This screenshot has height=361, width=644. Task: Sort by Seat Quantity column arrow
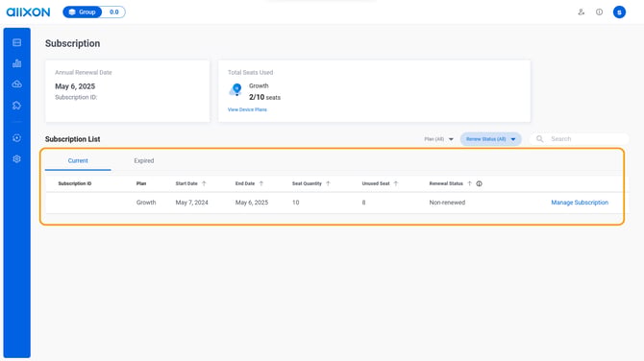(x=328, y=183)
